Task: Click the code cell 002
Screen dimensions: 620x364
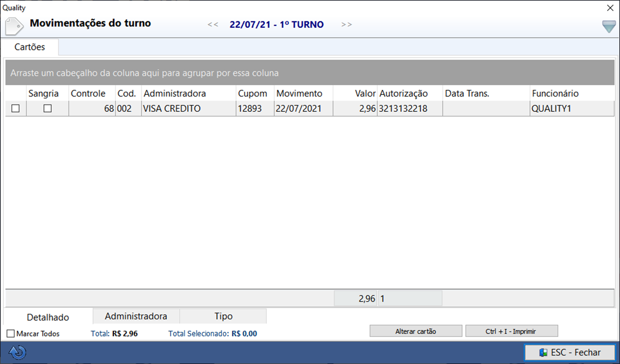Action: pos(128,109)
